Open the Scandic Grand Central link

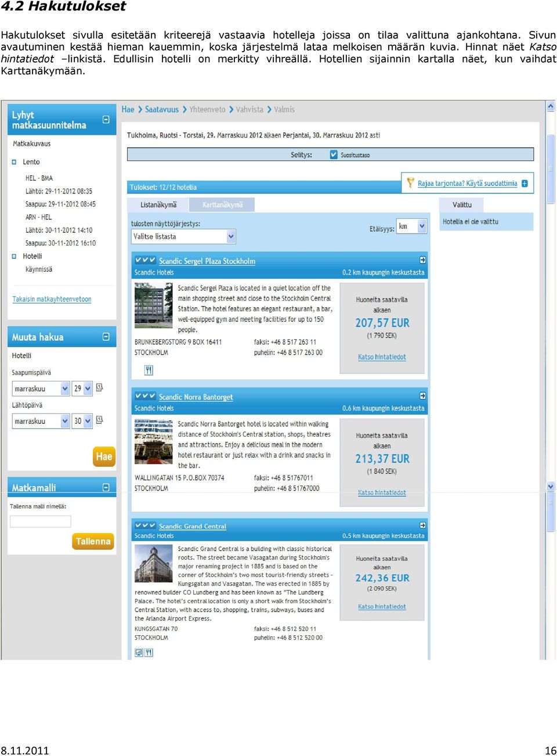tap(193, 526)
